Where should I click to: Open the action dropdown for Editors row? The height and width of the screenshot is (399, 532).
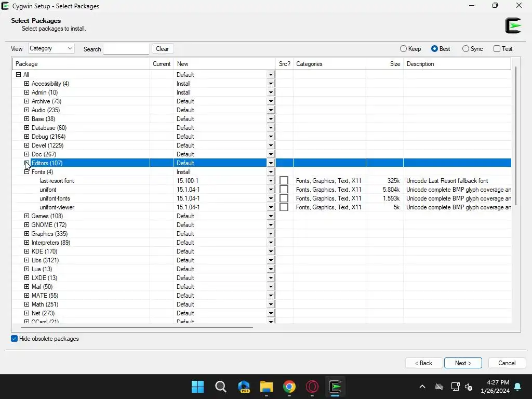[271, 163]
